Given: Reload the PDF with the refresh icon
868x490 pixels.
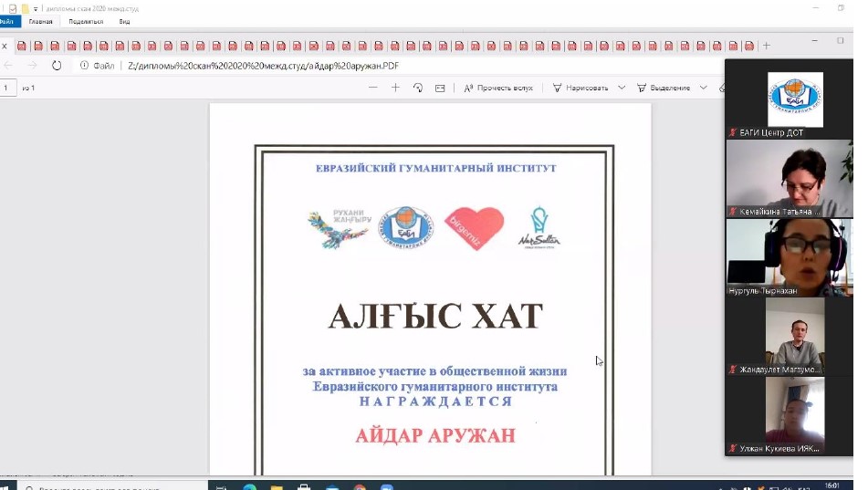Looking at the screenshot, I should point(57,66).
